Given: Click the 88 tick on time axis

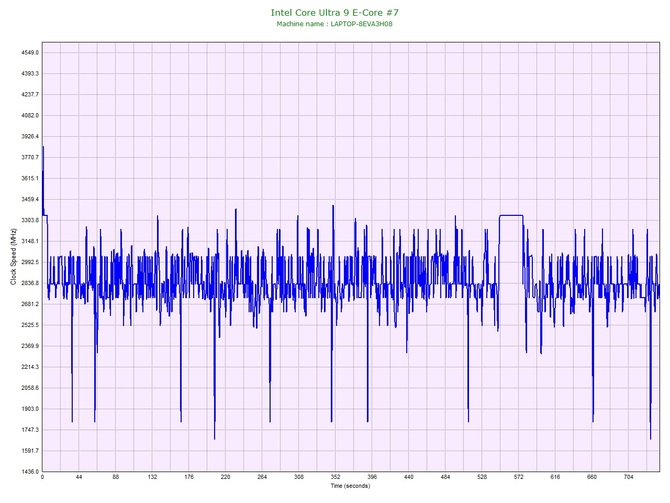Looking at the screenshot, I should (x=116, y=477).
